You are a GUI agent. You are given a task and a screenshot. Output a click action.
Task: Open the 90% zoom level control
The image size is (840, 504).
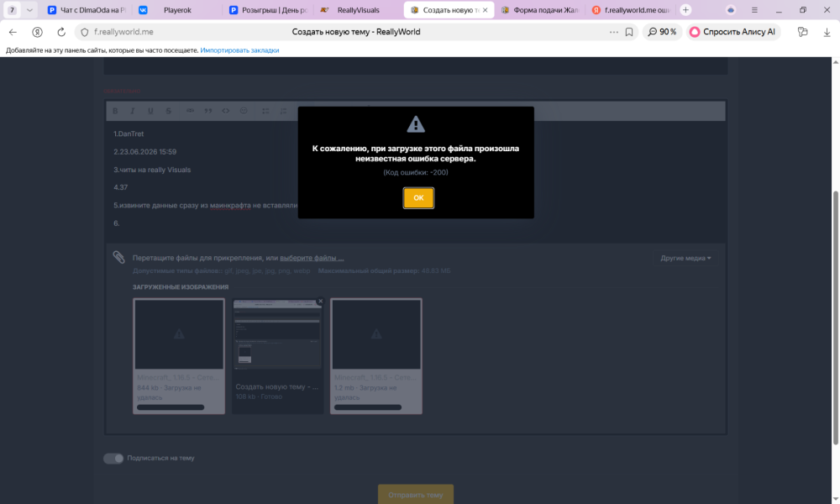coord(662,32)
